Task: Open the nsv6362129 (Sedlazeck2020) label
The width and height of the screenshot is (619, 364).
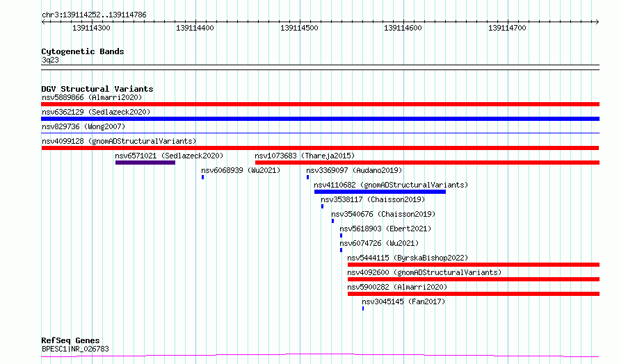Action: pos(96,112)
